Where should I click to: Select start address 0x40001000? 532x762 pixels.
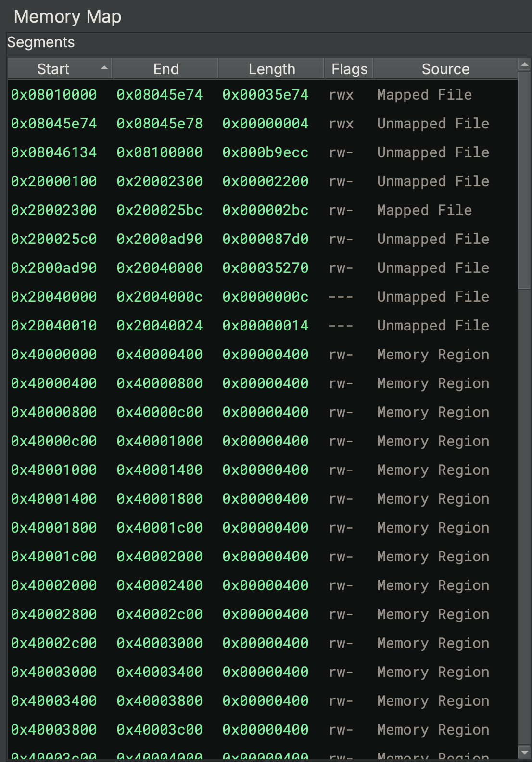54,470
